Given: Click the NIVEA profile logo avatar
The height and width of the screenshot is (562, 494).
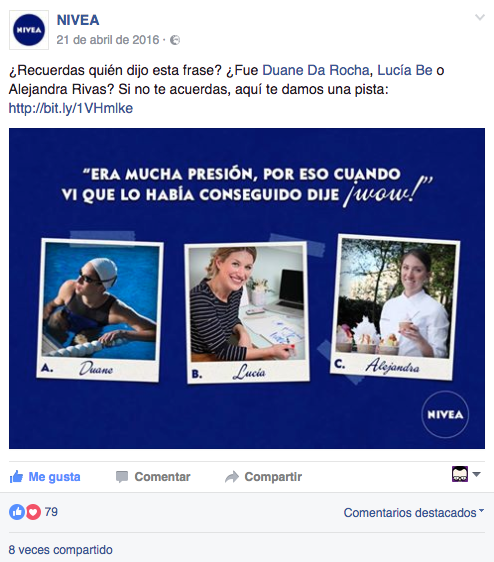Looking at the screenshot, I should [x=29, y=30].
